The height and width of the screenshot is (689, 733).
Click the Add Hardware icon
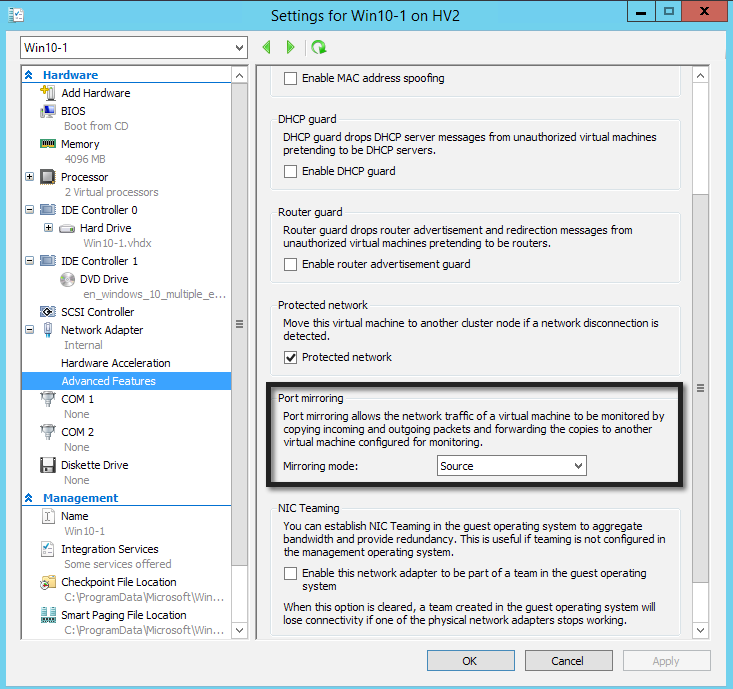[x=48, y=93]
